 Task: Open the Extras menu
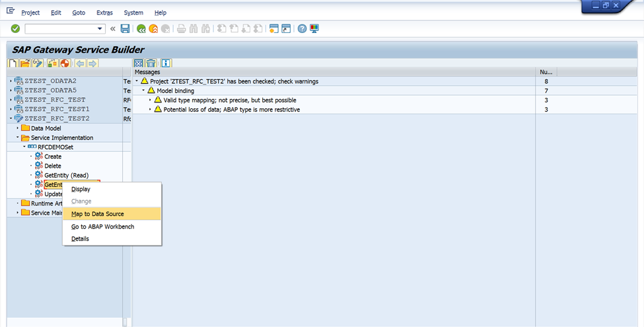click(x=104, y=13)
